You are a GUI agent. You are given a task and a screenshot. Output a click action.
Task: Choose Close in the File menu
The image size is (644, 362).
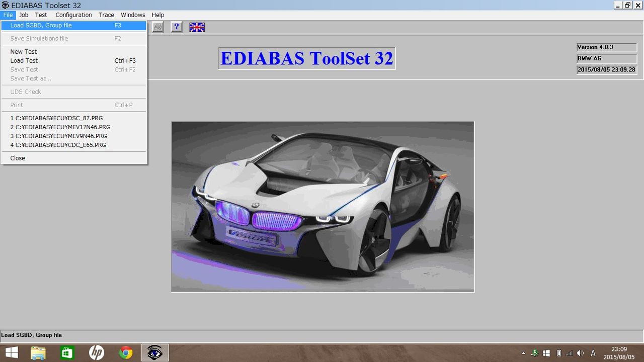click(x=74, y=158)
